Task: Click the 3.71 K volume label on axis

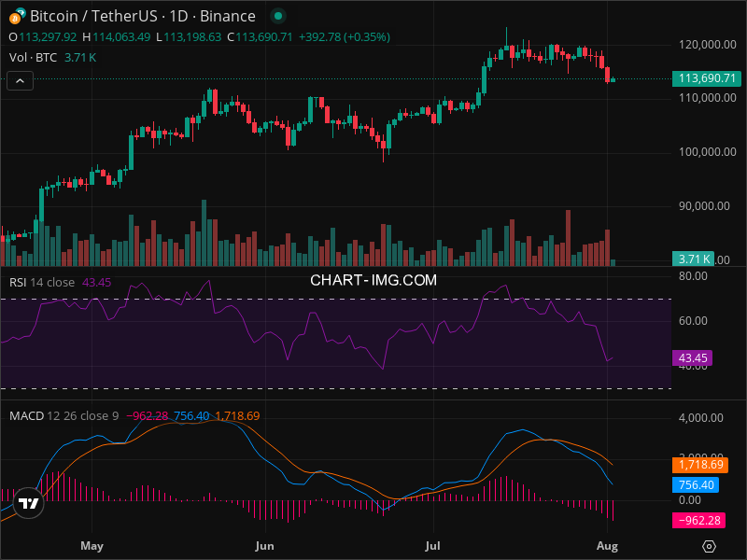Action: pyautogui.click(x=693, y=259)
